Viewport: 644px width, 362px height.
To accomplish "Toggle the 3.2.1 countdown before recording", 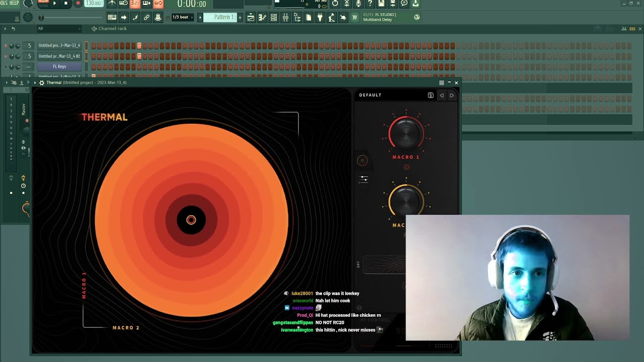I will click(135, 3).
